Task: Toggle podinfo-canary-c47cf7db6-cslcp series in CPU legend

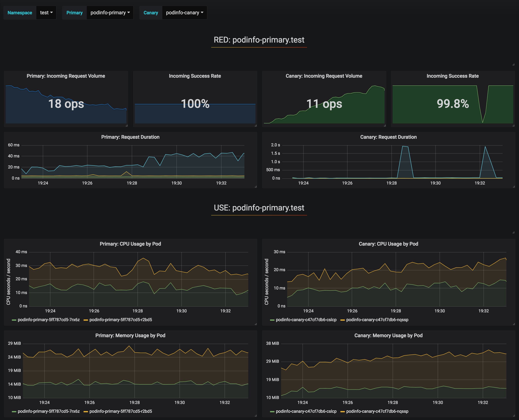Action: 306,320
